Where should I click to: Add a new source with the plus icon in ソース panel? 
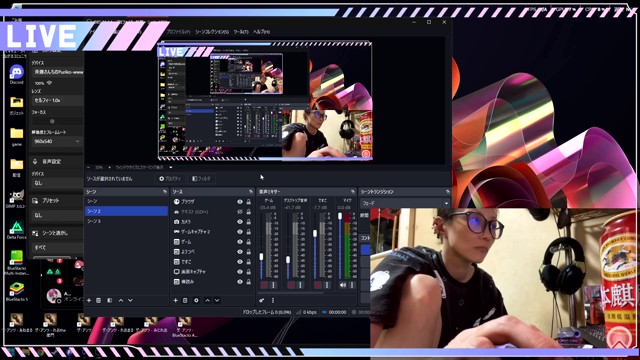(176, 300)
